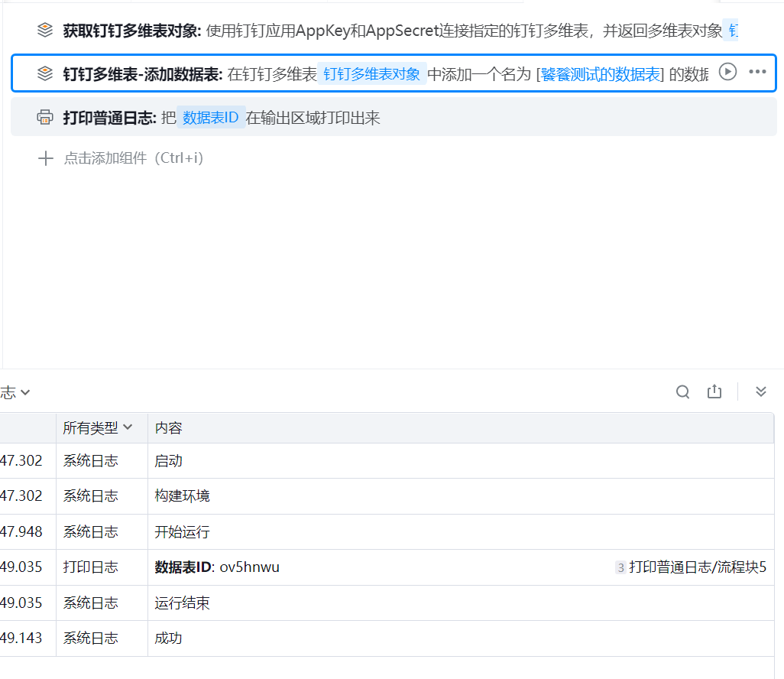
Task: Click the 馨馨测试的数据表 table name value
Action: click(601, 73)
